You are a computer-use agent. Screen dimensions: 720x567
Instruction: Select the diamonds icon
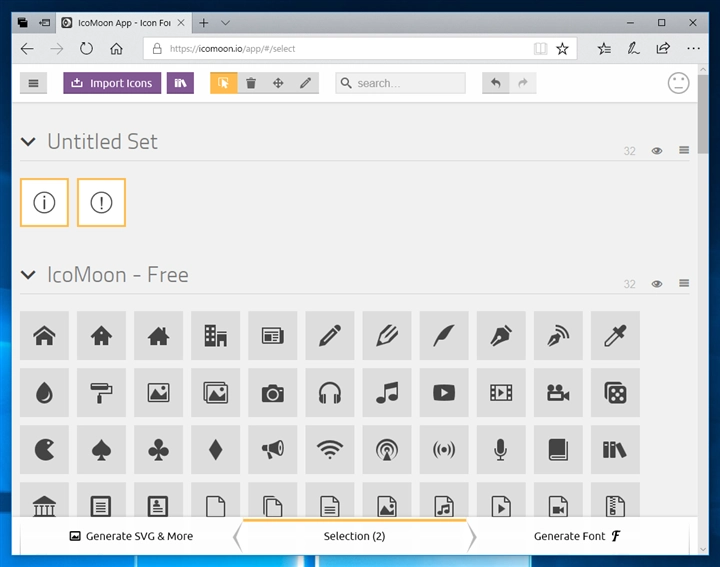point(215,449)
